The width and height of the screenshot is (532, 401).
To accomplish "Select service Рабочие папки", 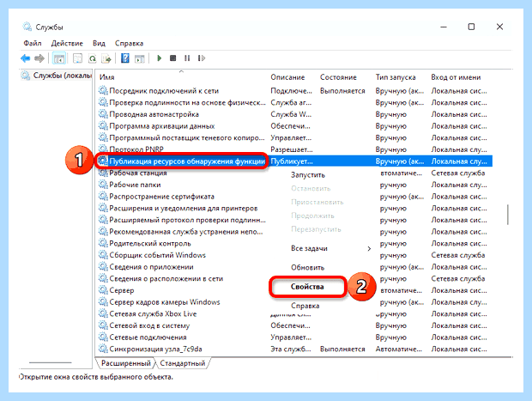I will [x=135, y=185].
